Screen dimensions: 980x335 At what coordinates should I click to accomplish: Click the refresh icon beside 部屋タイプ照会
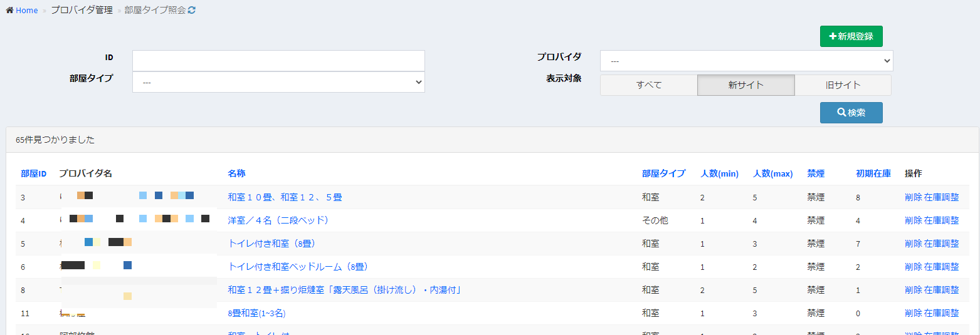pos(192,11)
